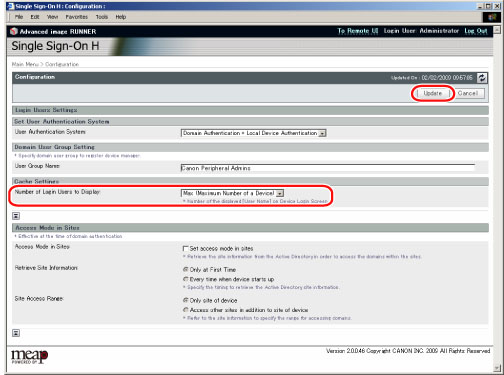Click the Retrieve Site Information label

(46, 268)
